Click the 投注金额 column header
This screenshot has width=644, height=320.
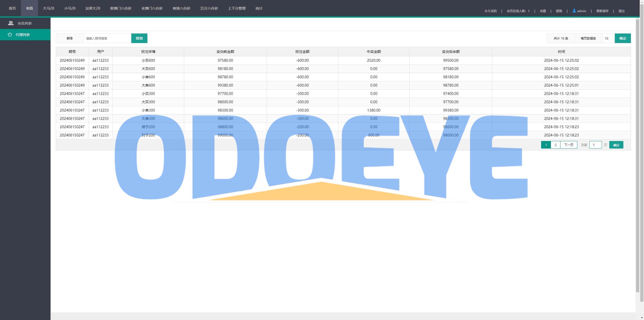(x=302, y=52)
